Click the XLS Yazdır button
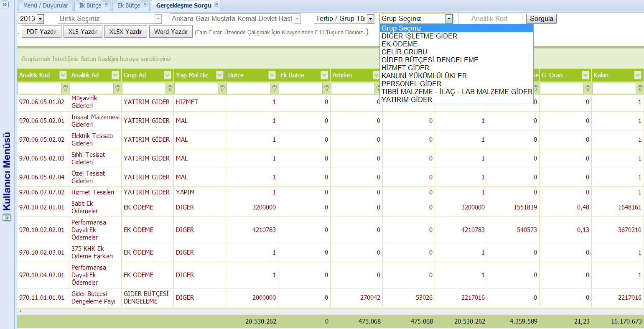Viewport: 644px width, 329px height. click(83, 32)
